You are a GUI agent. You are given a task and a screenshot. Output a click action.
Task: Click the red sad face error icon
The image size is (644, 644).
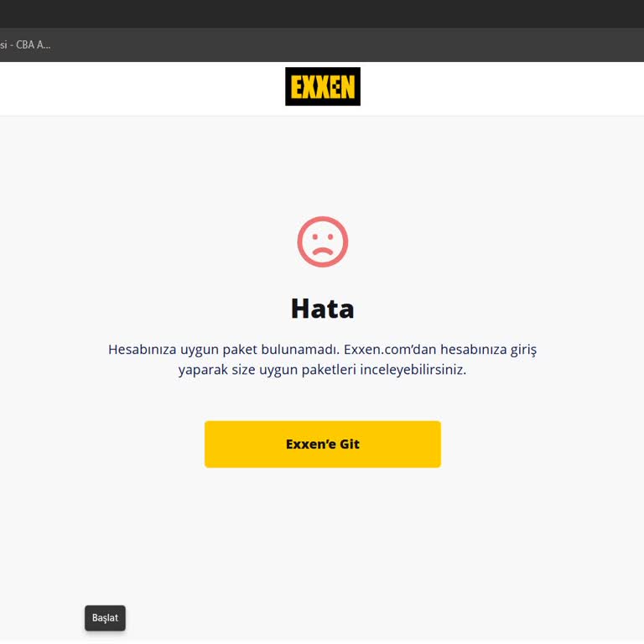[322, 241]
